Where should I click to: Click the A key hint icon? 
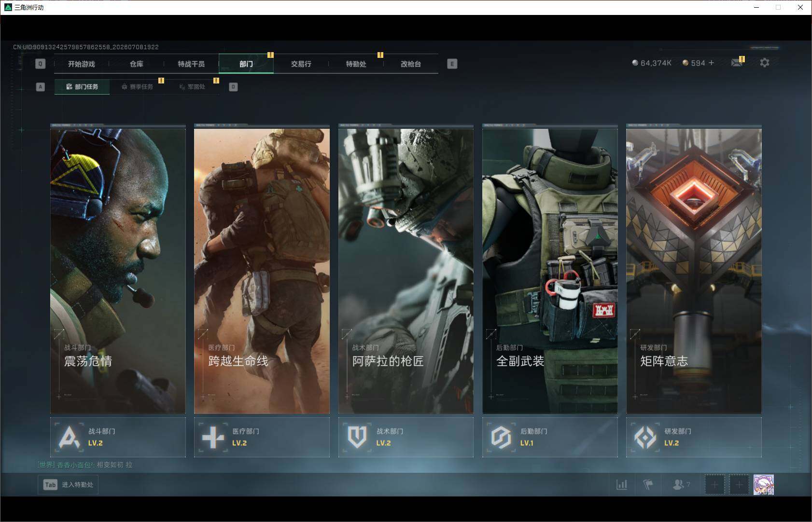pos(41,87)
